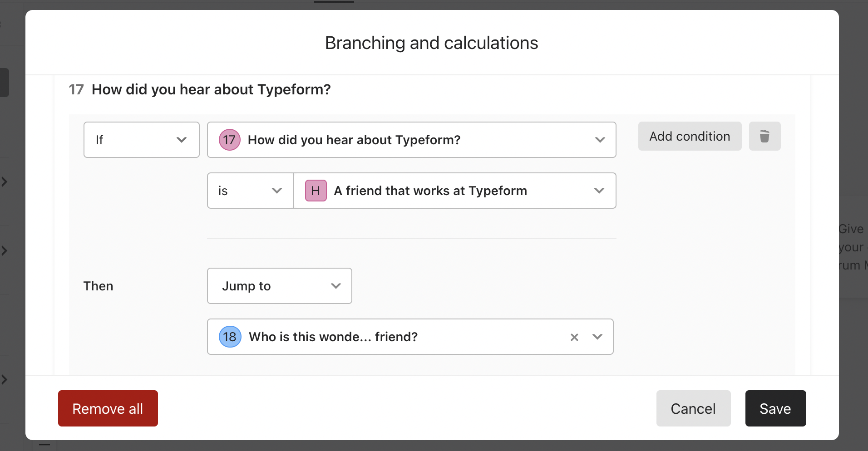This screenshot has height=451, width=868.
Task: Open the 'Jump to' action dropdown
Action: [280, 286]
